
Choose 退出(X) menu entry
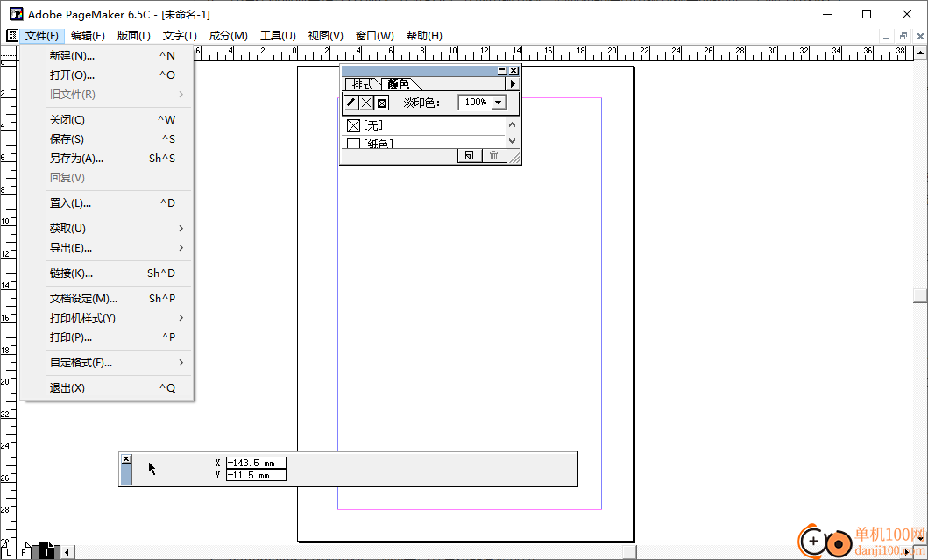[x=107, y=387]
